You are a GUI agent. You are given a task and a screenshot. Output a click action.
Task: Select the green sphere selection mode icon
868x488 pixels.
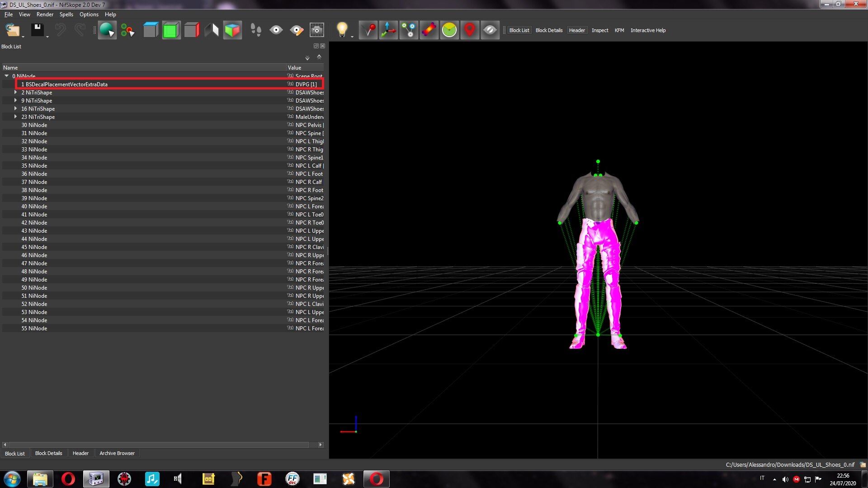click(107, 30)
